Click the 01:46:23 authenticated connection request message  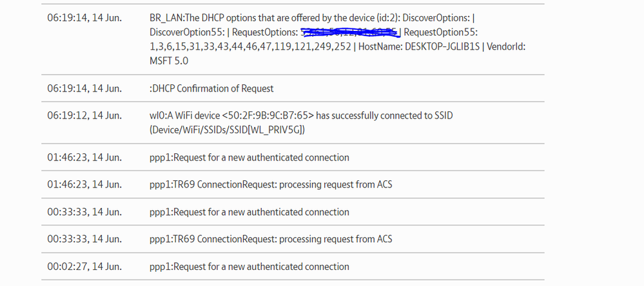pos(249,157)
